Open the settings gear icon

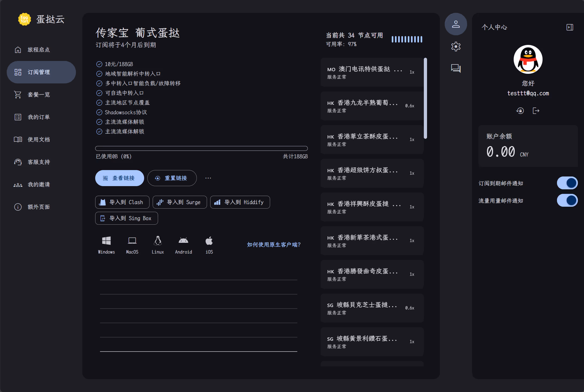(456, 47)
